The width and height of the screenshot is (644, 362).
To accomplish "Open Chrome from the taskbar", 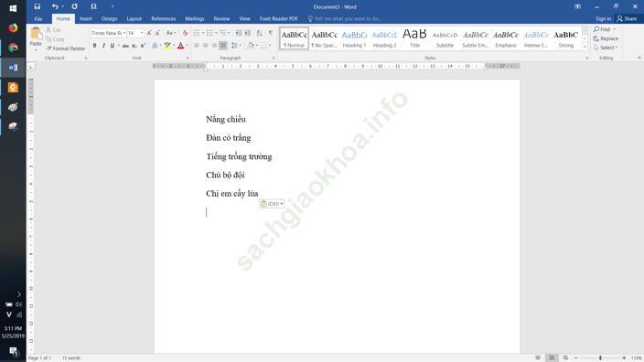I will tap(13, 48).
